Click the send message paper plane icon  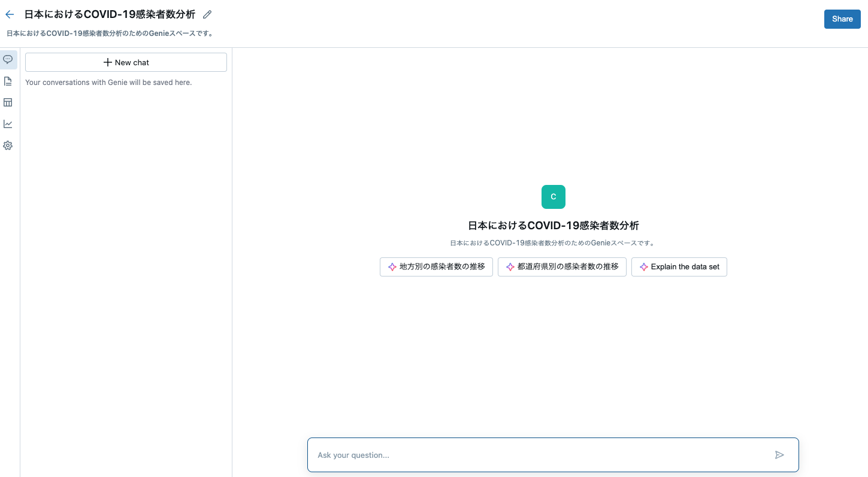pos(779,455)
